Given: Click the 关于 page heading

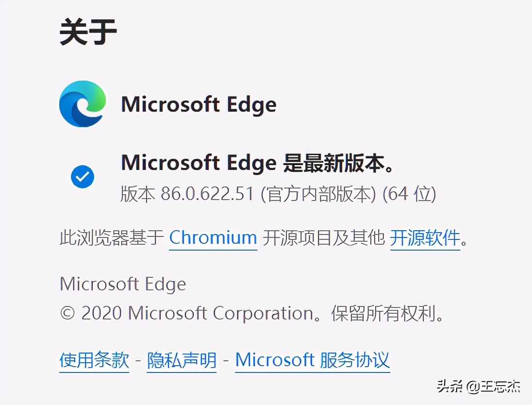Looking at the screenshot, I should pyautogui.click(x=88, y=32).
